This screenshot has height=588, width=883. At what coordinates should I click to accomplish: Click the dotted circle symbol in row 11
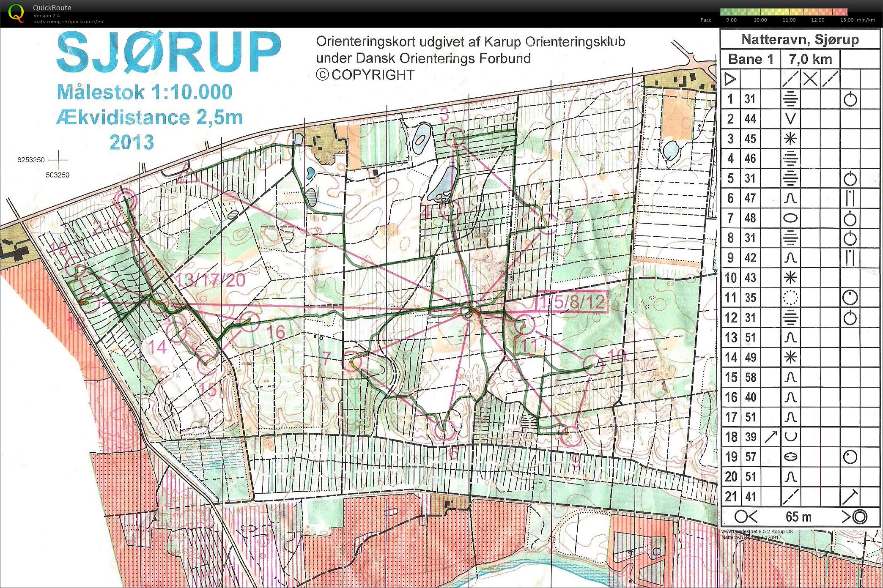(790, 298)
